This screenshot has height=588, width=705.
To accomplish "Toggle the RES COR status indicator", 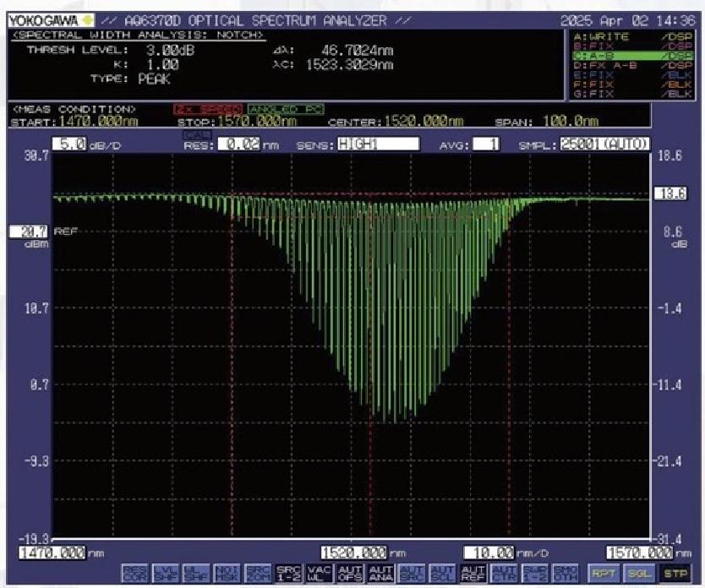I will click(135, 574).
